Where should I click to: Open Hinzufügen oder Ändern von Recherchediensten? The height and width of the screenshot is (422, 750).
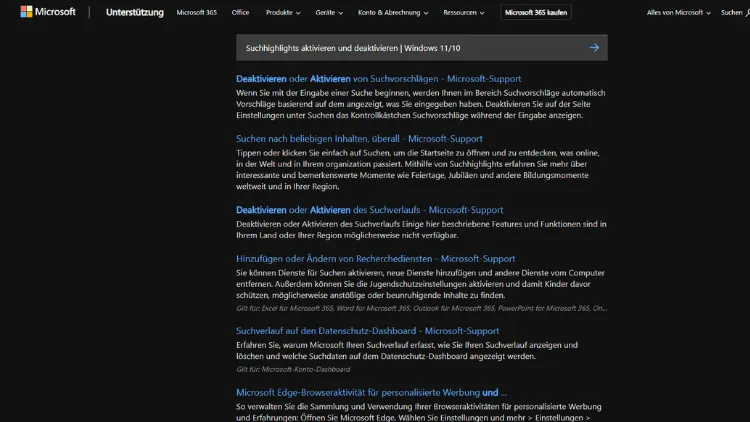pos(375,259)
